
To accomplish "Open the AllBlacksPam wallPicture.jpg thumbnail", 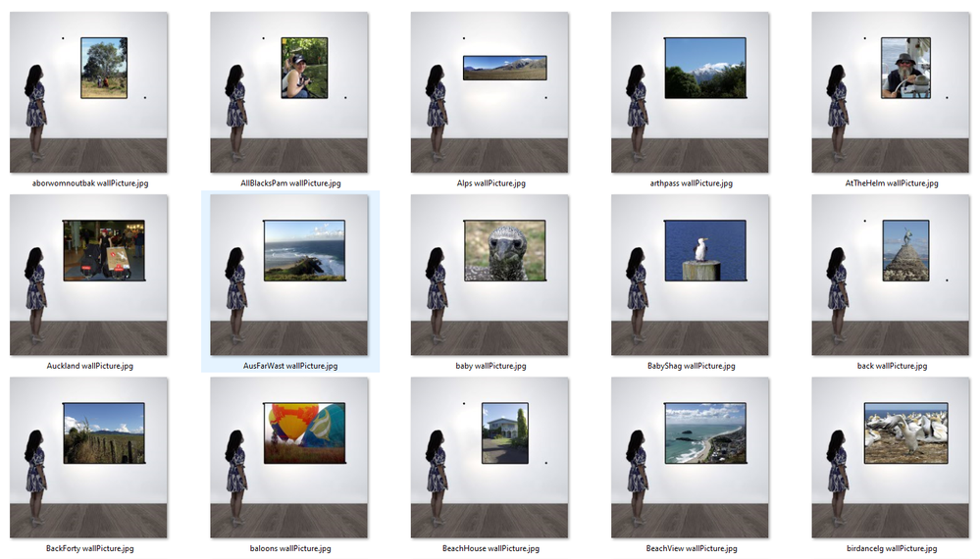I will (289, 92).
